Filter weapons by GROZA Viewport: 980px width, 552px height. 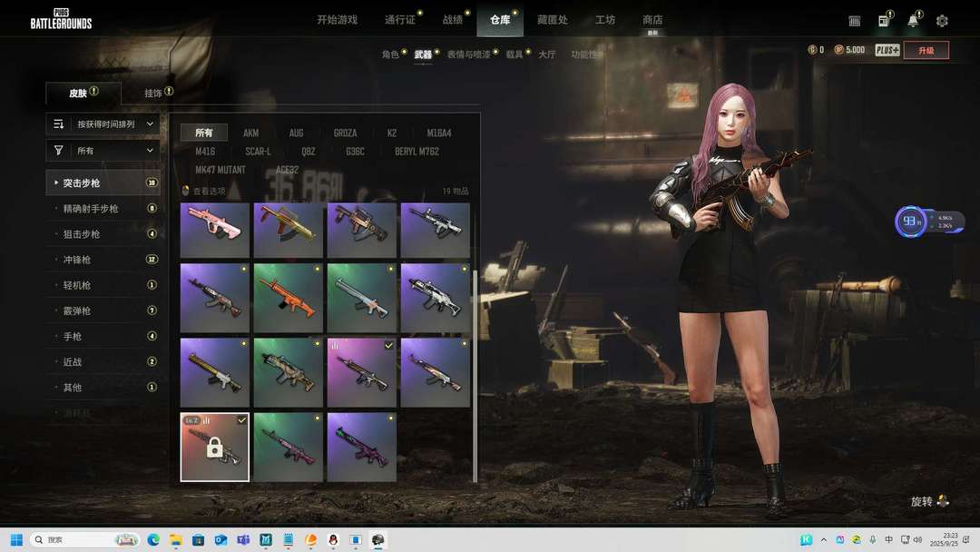[x=345, y=133]
